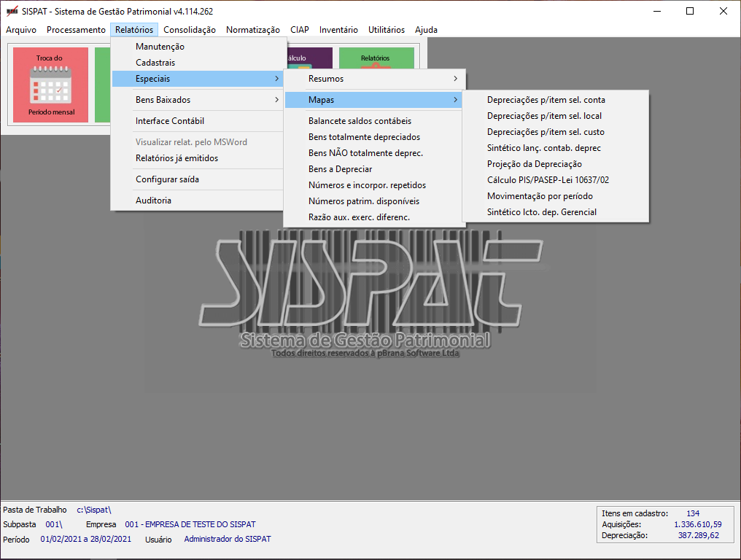Screen dimensions: 741x560
Task: Expand the Resumos submenu arrow
Action: pos(455,79)
